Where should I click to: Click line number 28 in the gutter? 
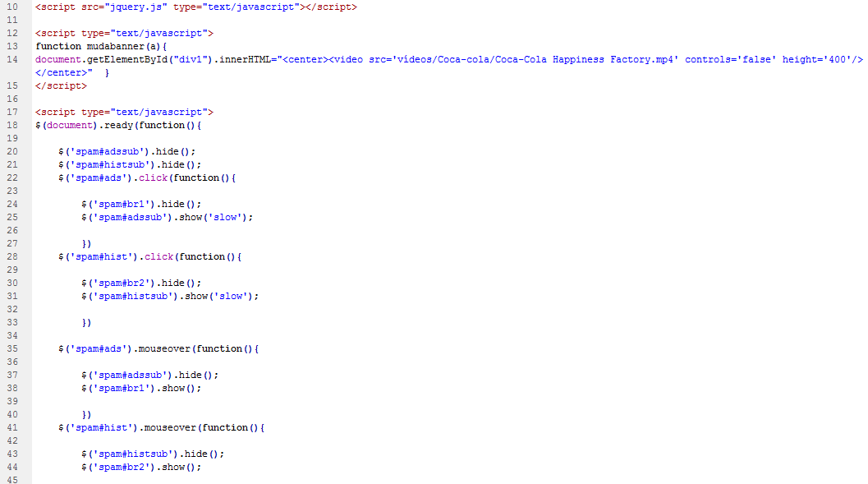(x=12, y=256)
